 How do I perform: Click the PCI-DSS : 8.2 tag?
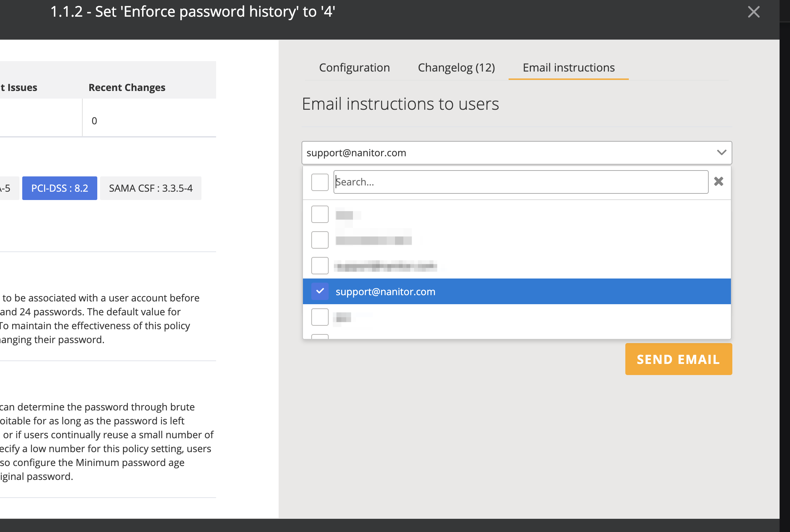[x=60, y=188]
